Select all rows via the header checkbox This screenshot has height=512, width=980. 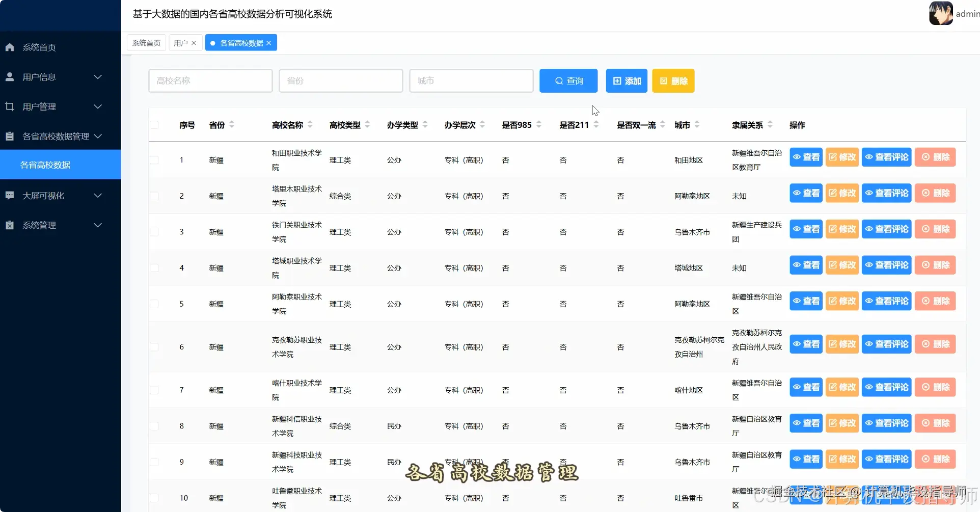pos(155,124)
